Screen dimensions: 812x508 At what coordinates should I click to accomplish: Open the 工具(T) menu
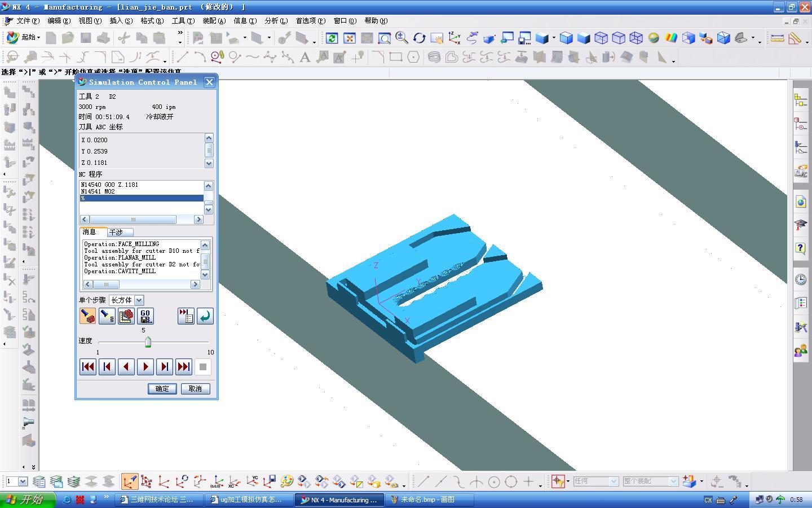pos(183,21)
